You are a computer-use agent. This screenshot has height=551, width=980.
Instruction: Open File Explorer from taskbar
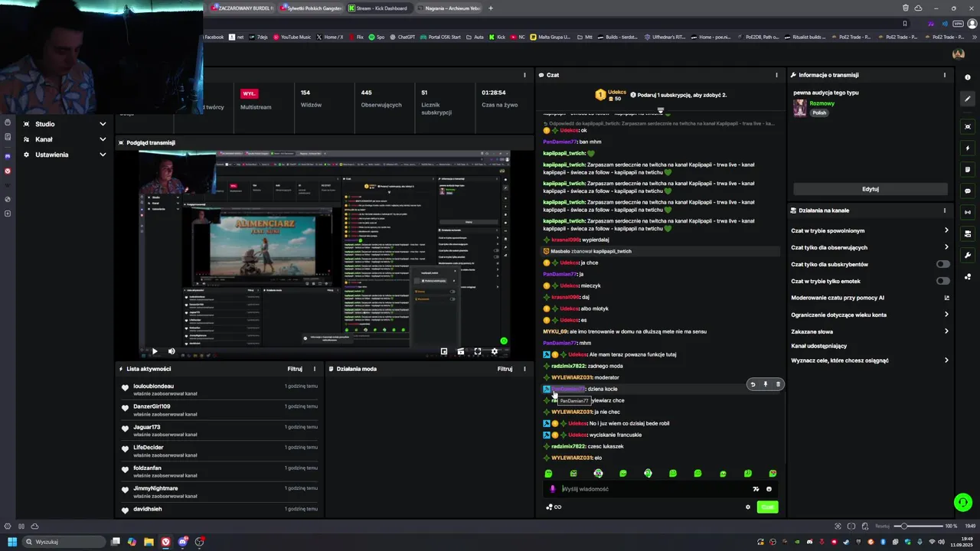point(149,542)
